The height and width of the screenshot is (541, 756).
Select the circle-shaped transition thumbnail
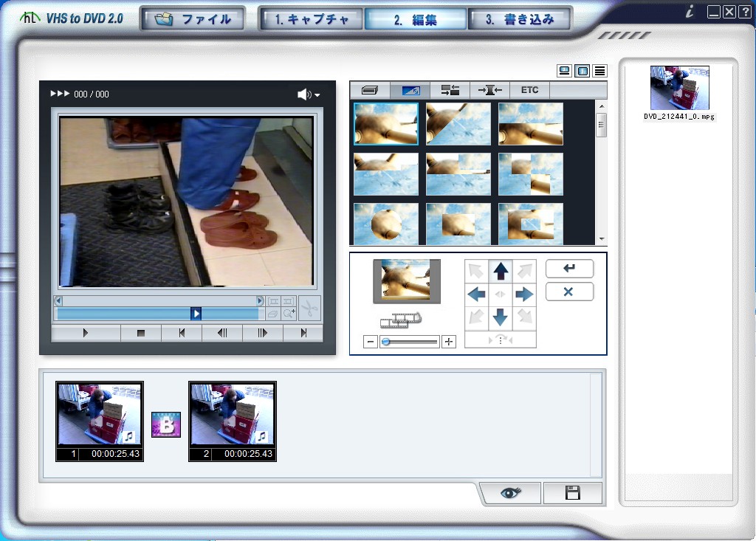(385, 224)
